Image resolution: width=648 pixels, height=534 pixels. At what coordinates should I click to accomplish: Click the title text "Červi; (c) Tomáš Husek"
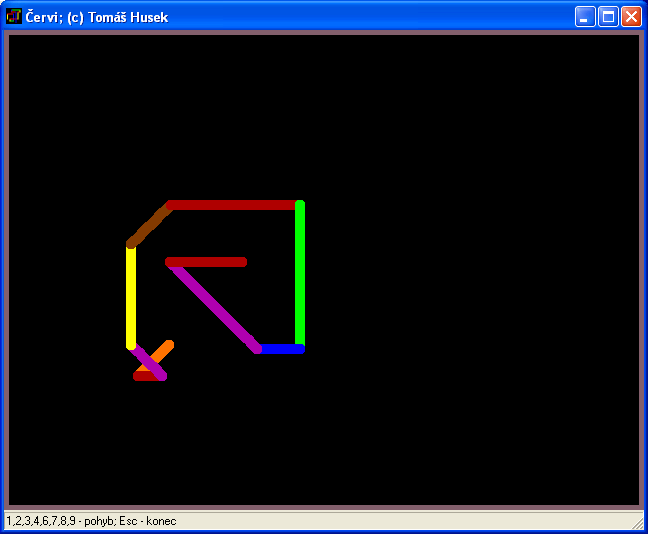click(95, 16)
